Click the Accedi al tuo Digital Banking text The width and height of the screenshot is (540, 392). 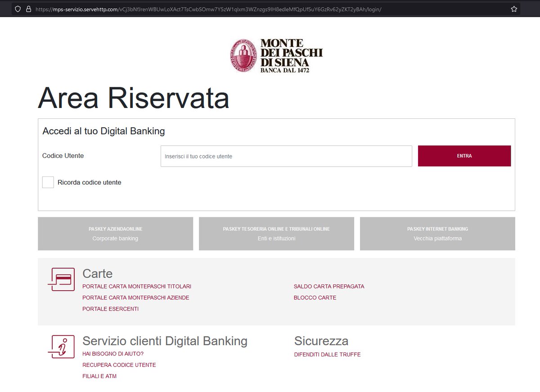point(104,131)
